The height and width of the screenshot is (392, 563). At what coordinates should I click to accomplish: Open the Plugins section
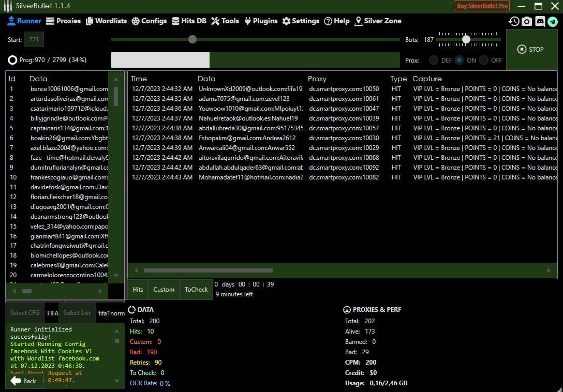(261, 21)
